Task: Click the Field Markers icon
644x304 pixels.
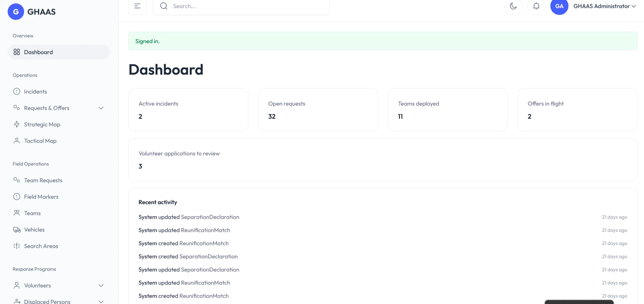Action: tap(17, 197)
